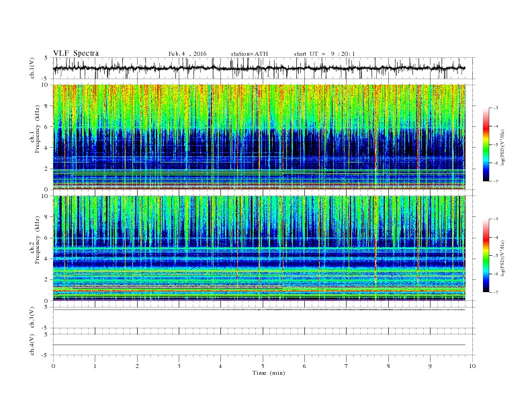
Task: Click the time axis tick label "1"
Action: pyautogui.click(x=95, y=366)
